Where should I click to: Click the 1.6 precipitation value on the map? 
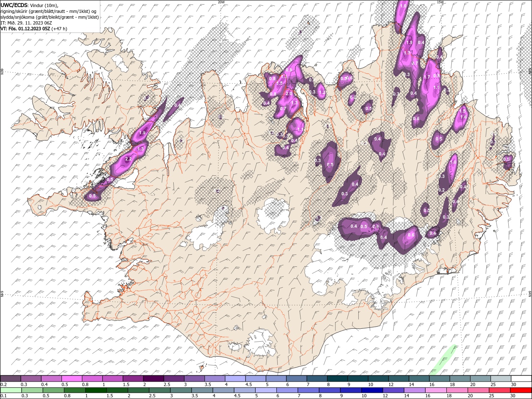463,117
